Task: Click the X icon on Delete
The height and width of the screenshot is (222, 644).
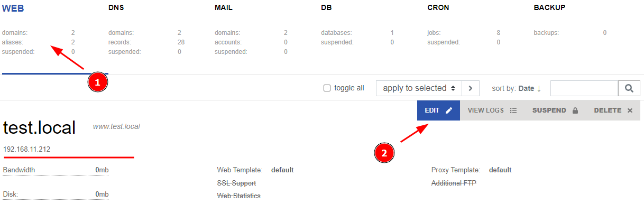Action: coord(630,110)
